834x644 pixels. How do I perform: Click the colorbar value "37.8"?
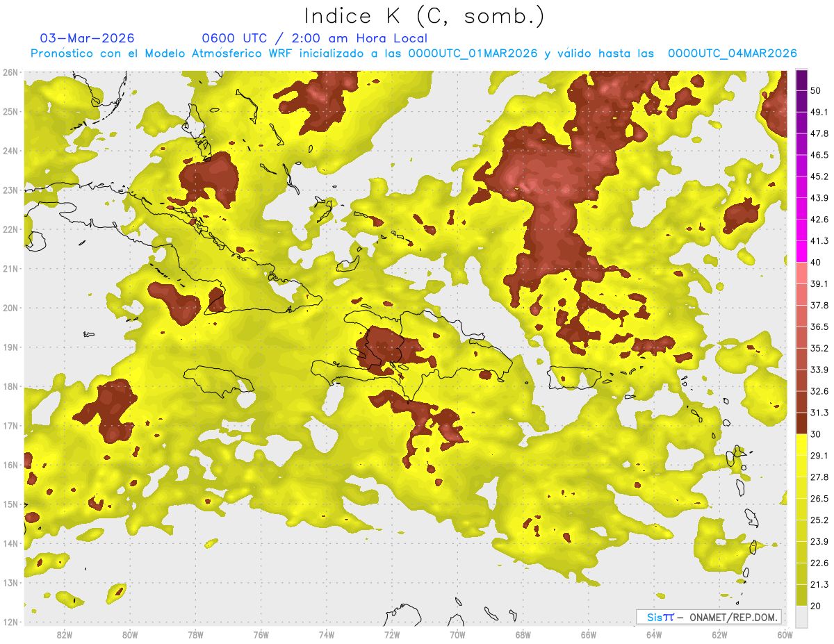pos(819,305)
